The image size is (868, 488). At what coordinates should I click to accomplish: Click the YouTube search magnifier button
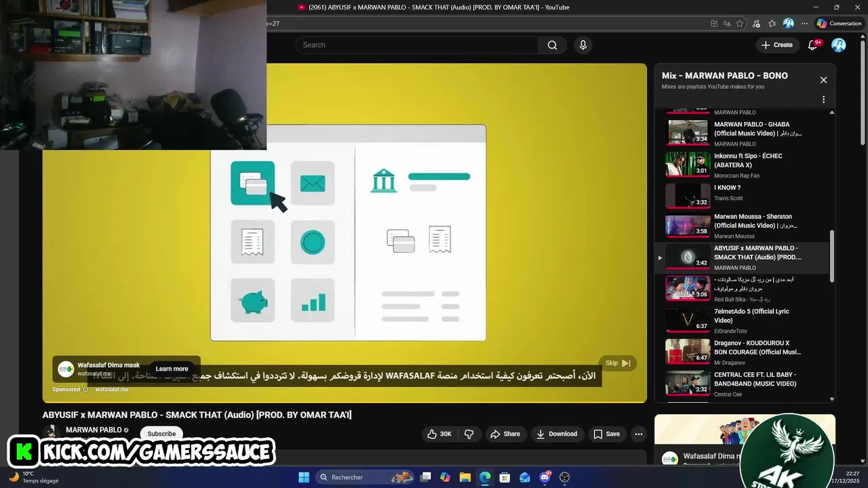552,45
